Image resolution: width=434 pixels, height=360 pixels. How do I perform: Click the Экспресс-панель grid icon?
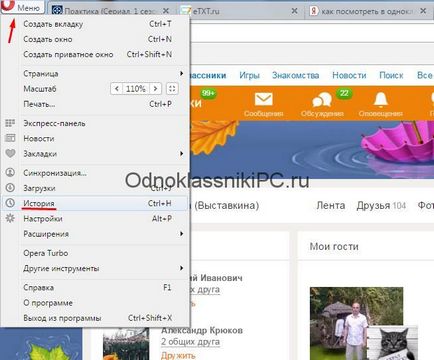[x=10, y=123]
